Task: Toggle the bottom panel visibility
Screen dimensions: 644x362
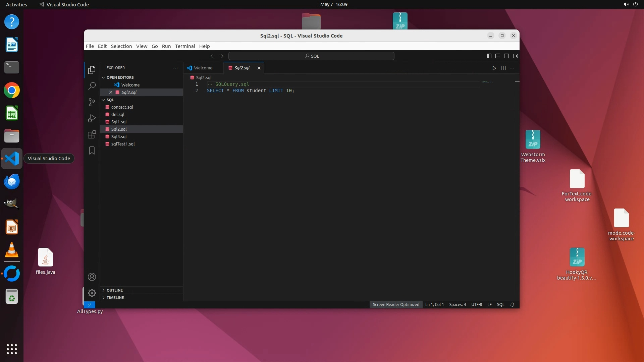Action: coord(498,56)
